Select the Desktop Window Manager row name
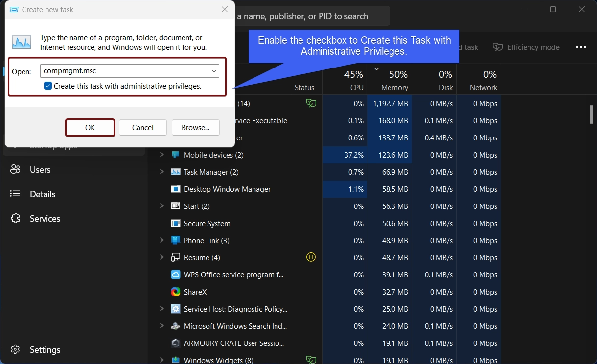This screenshot has width=597, height=364. [227, 189]
